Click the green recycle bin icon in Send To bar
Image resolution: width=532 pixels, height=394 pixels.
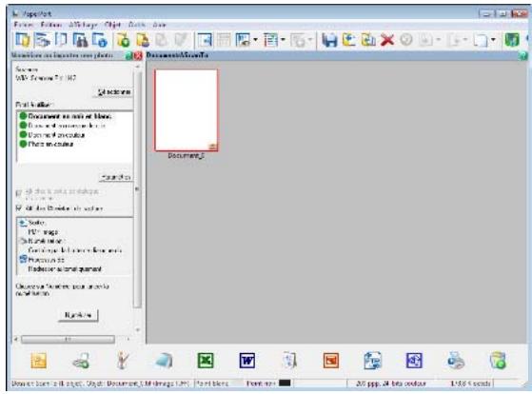498,361
